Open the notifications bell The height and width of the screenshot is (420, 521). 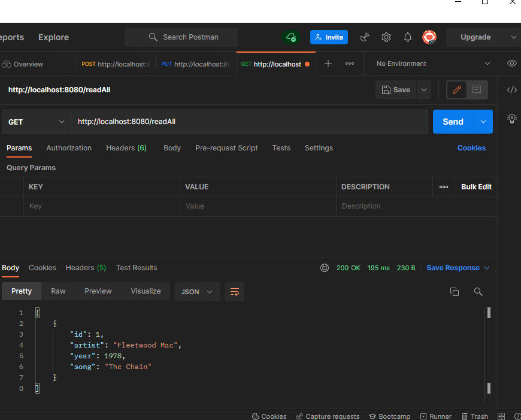coord(407,37)
